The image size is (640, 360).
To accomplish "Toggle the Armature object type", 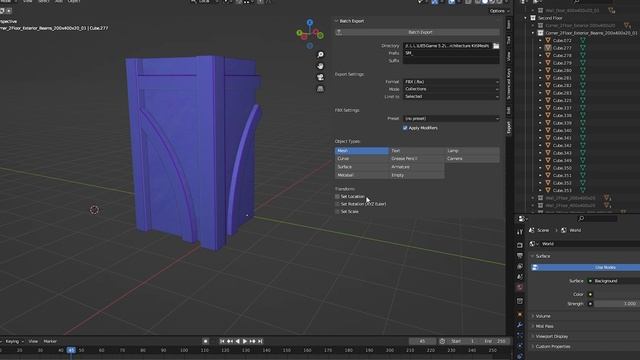I will click(x=417, y=167).
